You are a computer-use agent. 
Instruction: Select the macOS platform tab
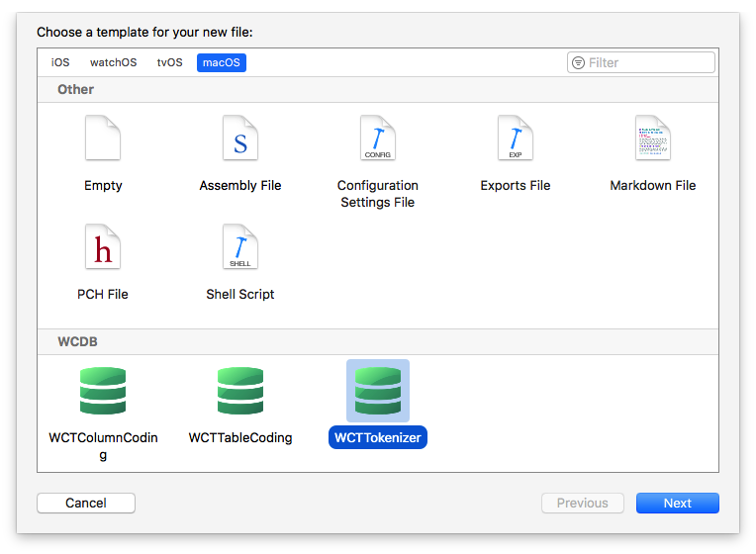click(x=222, y=62)
